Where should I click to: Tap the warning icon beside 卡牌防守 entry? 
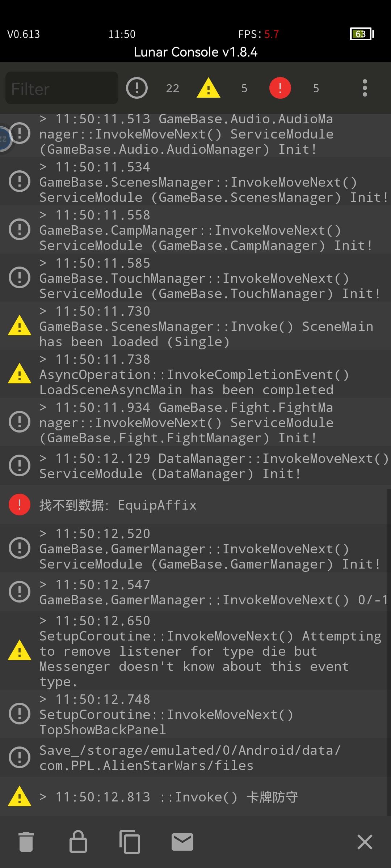coord(20,797)
